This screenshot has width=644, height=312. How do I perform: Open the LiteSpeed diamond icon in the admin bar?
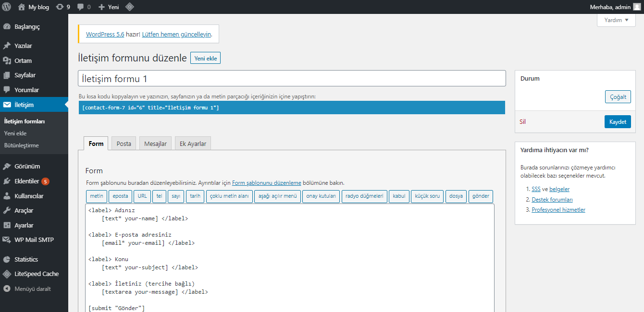(130, 7)
